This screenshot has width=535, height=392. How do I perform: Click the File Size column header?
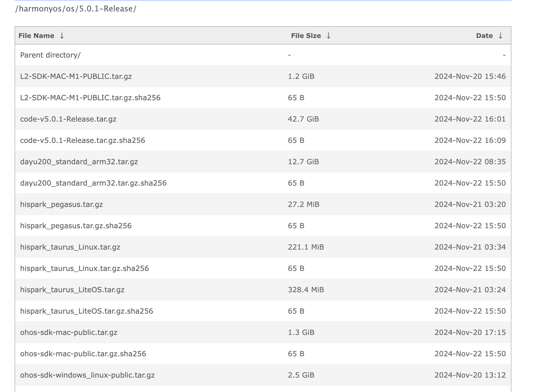click(x=306, y=36)
